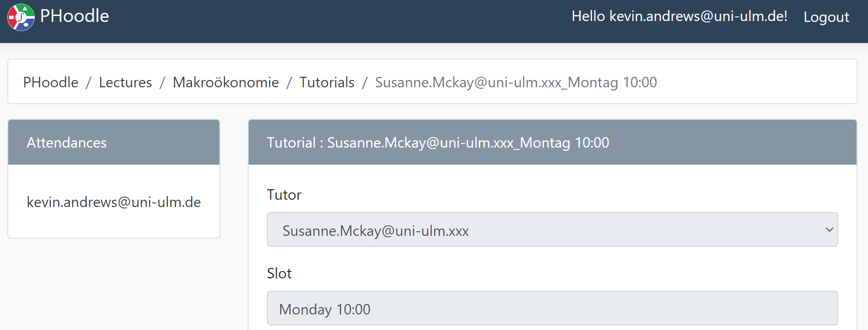Navigate to Makroökonomie breadcrumb

pyautogui.click(x=226, y=82)
